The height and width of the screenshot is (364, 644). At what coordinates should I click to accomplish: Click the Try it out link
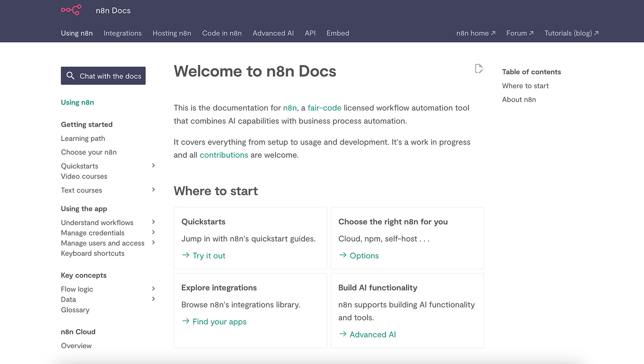[x=209, y=256]
